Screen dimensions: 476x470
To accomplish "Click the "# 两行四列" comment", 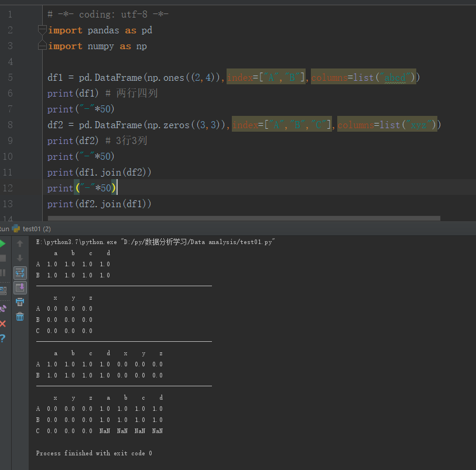I will [x=132, y=93].
